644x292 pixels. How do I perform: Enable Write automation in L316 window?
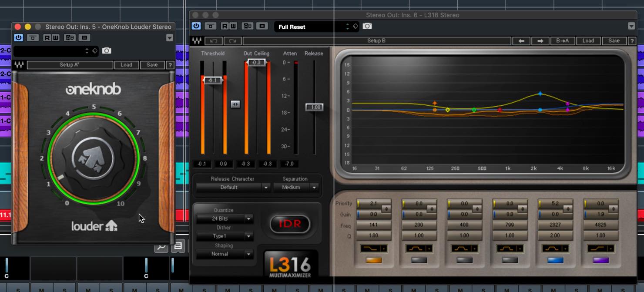click(x=233, y=26)
